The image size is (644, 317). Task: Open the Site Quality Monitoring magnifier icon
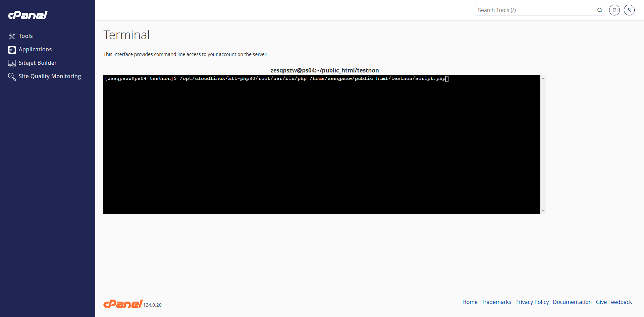[x=12, y=76]
